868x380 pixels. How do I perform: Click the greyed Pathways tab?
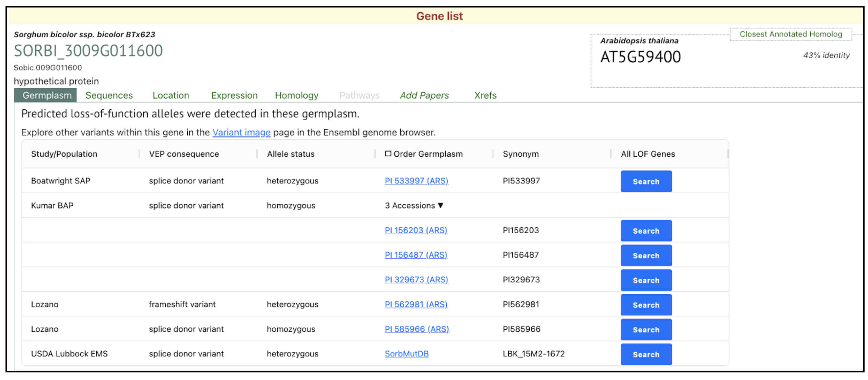coord(360,95)
